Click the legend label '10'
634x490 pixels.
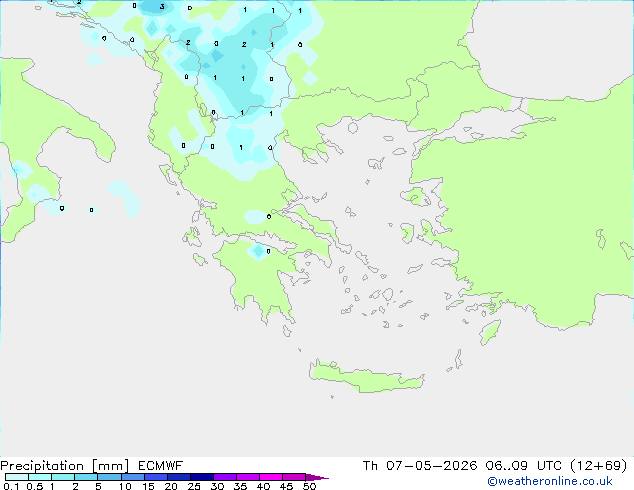(125, 486)
